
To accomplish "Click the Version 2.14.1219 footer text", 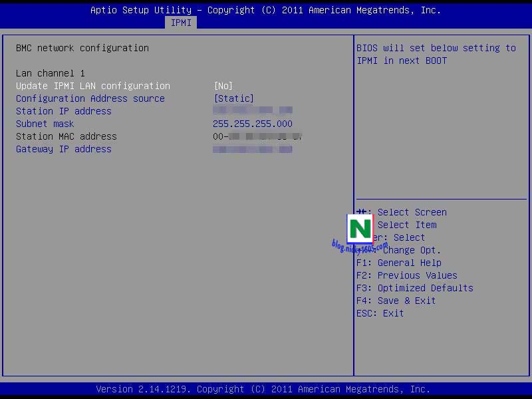I will tap(263, 389).
